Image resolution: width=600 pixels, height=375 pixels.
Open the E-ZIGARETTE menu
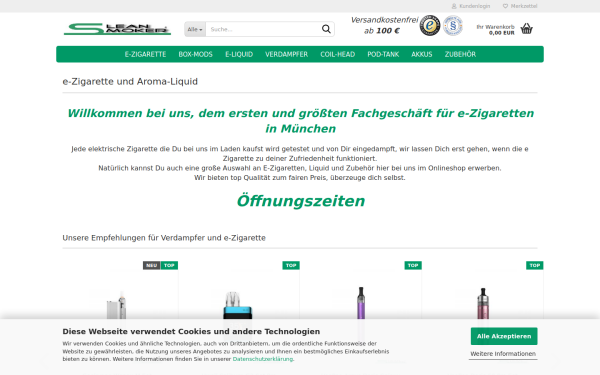click(145, 54)
